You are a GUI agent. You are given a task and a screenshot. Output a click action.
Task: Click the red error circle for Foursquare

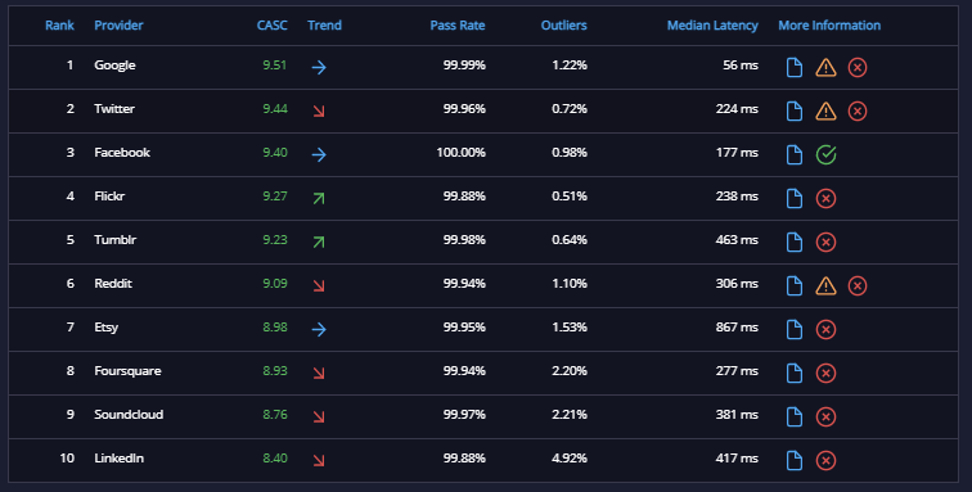(826, 373)
